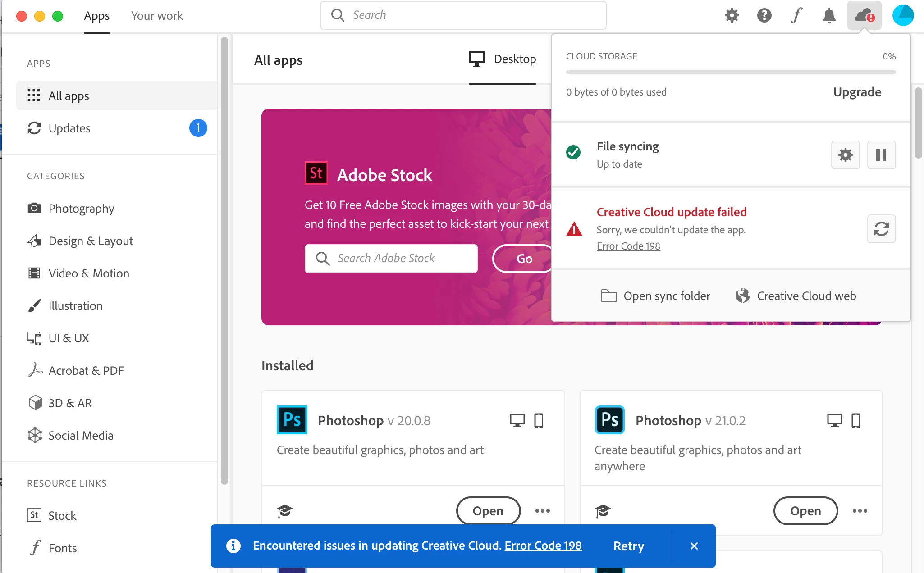This screenshot has height=573, width=924.
Task: Click the Search Adobe Stock field
Action: click(391, 258)
